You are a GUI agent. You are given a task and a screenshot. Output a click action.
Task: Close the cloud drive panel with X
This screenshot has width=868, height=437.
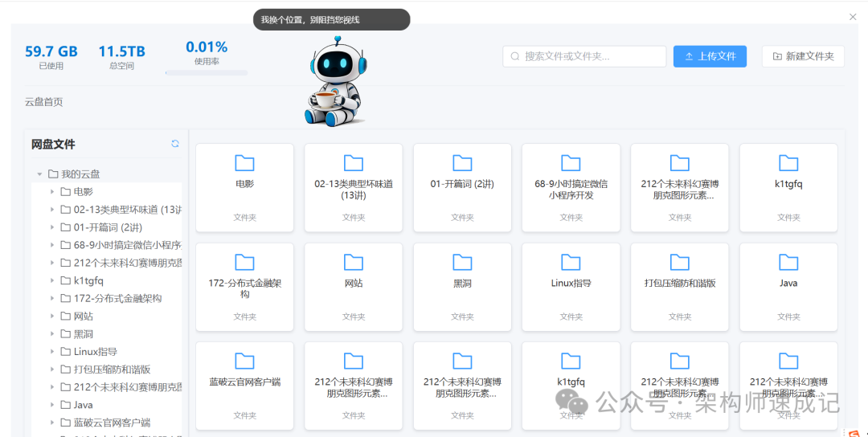853,17
